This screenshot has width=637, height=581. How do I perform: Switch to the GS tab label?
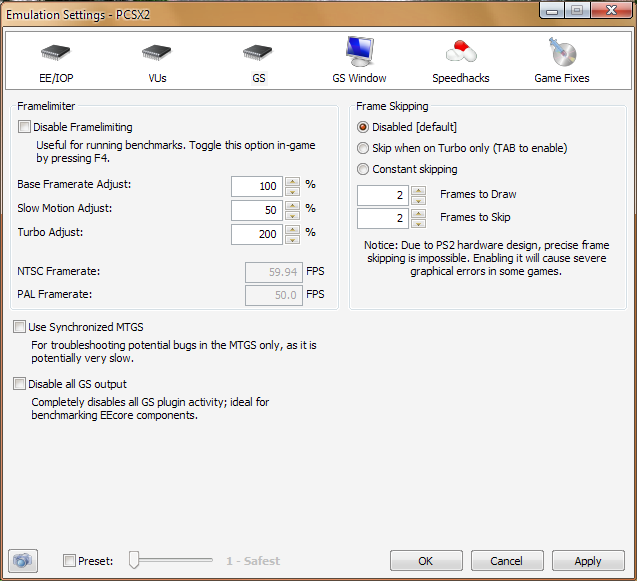[259, 78]
